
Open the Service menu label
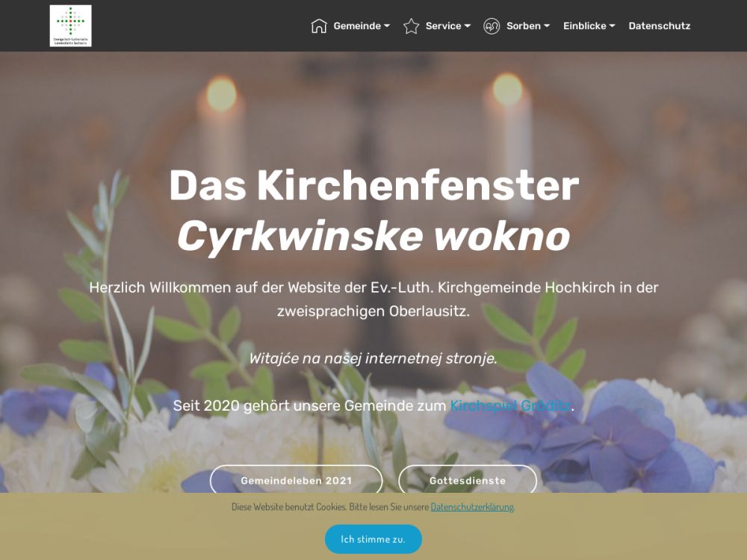point(443,25)
